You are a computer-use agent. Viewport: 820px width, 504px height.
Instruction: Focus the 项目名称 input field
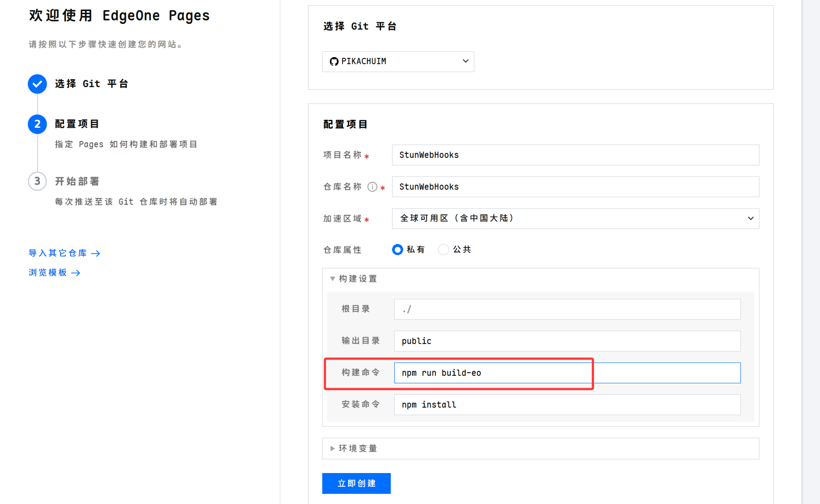coord(576,155)
